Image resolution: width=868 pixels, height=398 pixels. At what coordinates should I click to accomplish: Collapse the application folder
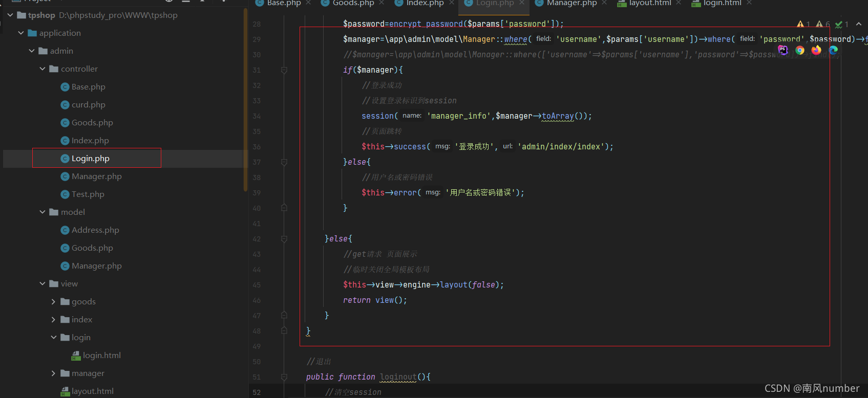pos(21,33)
